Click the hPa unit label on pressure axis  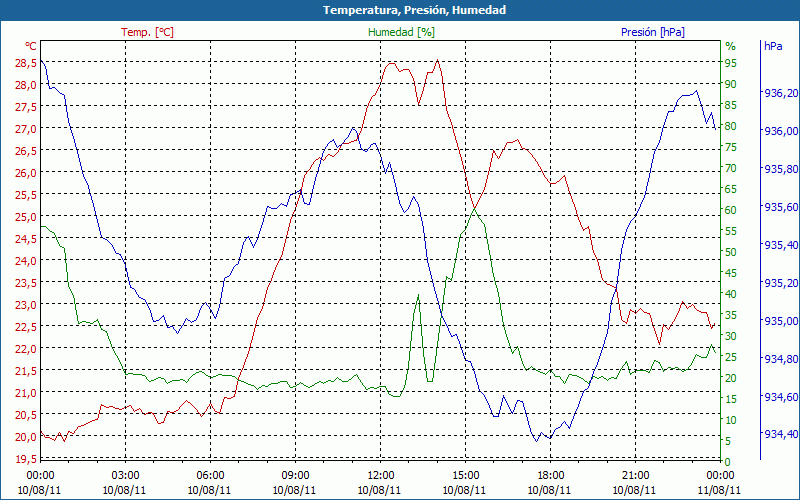point(773,46)
